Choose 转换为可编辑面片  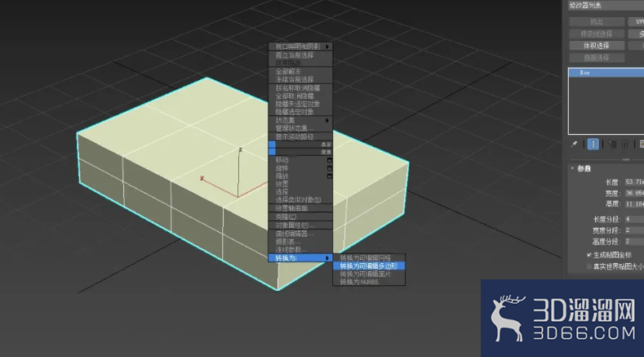pyautogui.click(x=369, y=274)
